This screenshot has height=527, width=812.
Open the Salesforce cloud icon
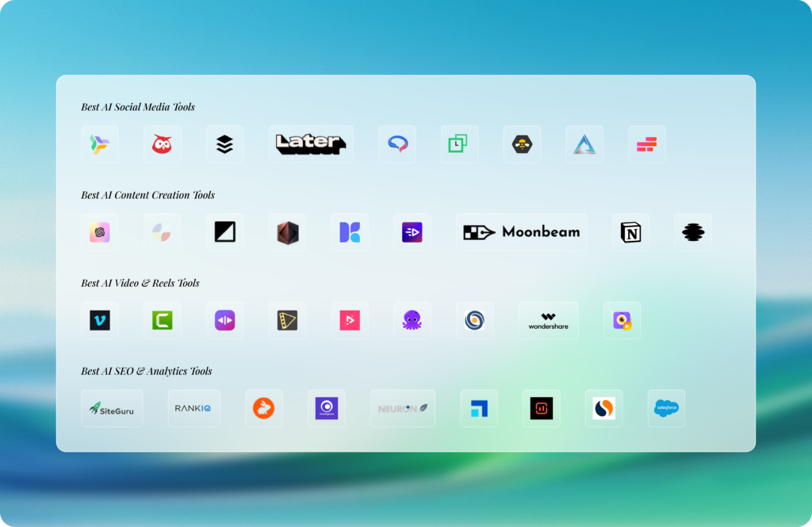pos(666,408)
